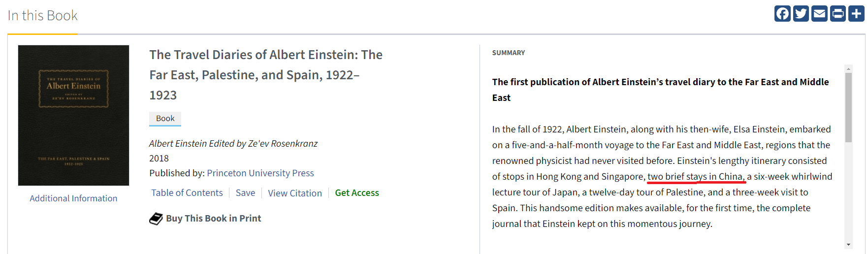Click View Citation link
868x254 pixels.
point(295,193)
